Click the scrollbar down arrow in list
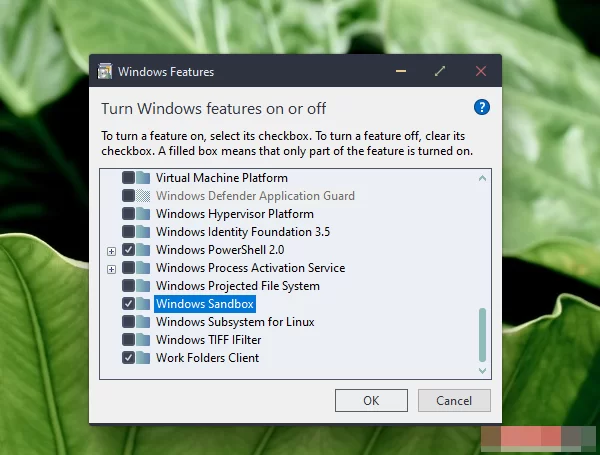600x455 pixels. point(482,371)
